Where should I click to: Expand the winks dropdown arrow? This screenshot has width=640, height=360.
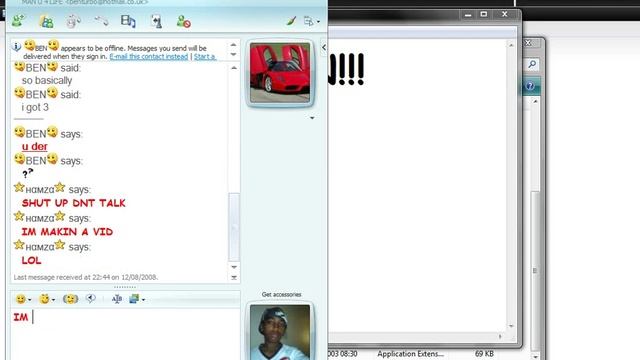point(53,300)
